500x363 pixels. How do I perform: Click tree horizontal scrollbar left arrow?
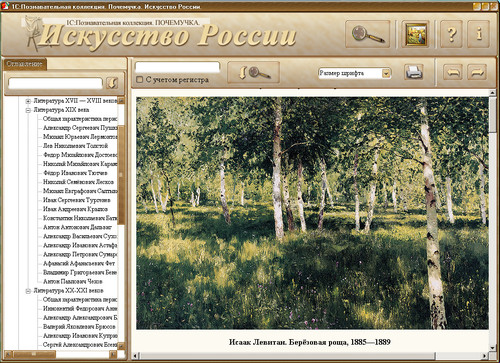click(8, 354)
